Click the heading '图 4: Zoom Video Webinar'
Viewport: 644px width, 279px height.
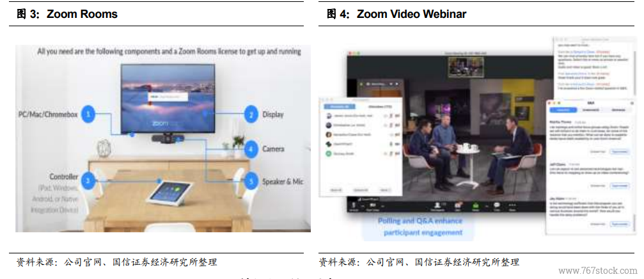397,14
